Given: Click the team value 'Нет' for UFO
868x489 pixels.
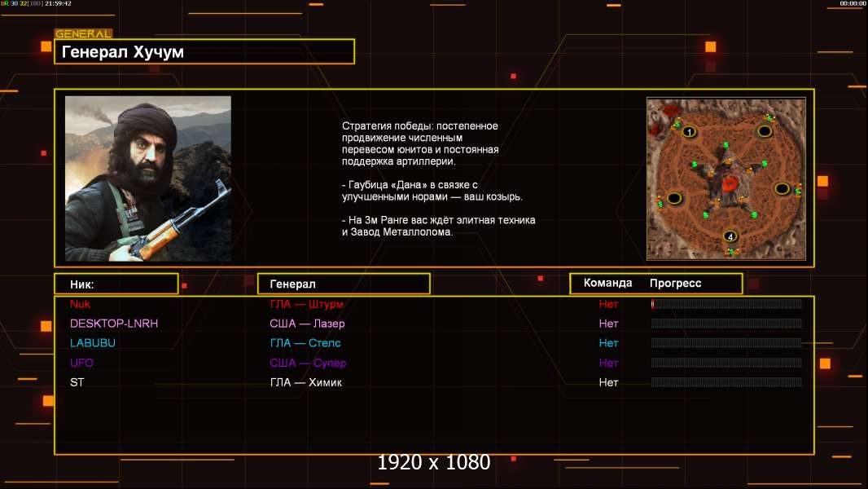Looking at the screenshot, I should pos(608,363).
